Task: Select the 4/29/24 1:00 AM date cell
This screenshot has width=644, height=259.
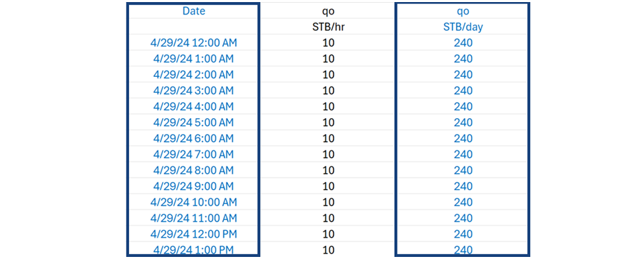Action: click(x=194, y=59)
